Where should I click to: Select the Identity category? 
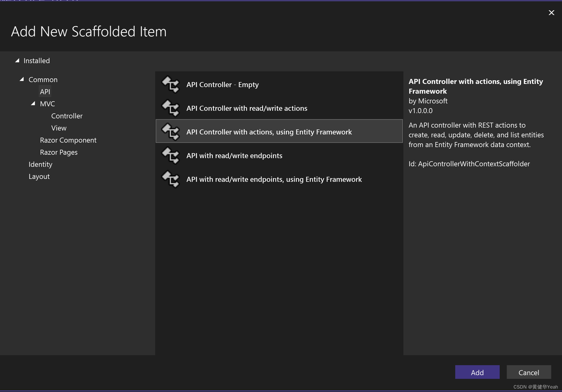[40, 164]
